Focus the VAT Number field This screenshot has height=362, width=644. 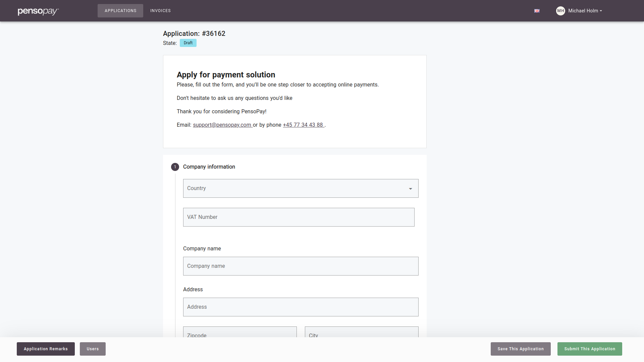[299, 217]
